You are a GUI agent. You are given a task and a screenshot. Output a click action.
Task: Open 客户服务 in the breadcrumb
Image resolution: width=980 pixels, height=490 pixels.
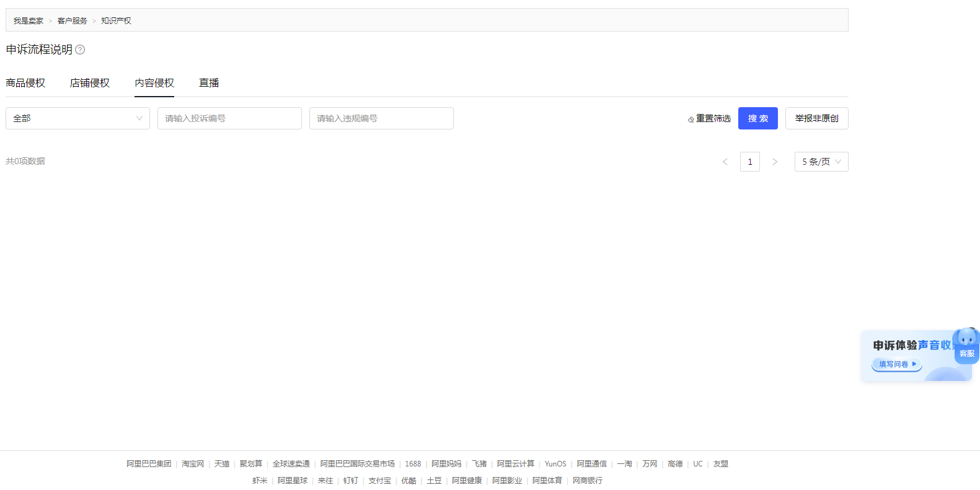pos(73,20)
